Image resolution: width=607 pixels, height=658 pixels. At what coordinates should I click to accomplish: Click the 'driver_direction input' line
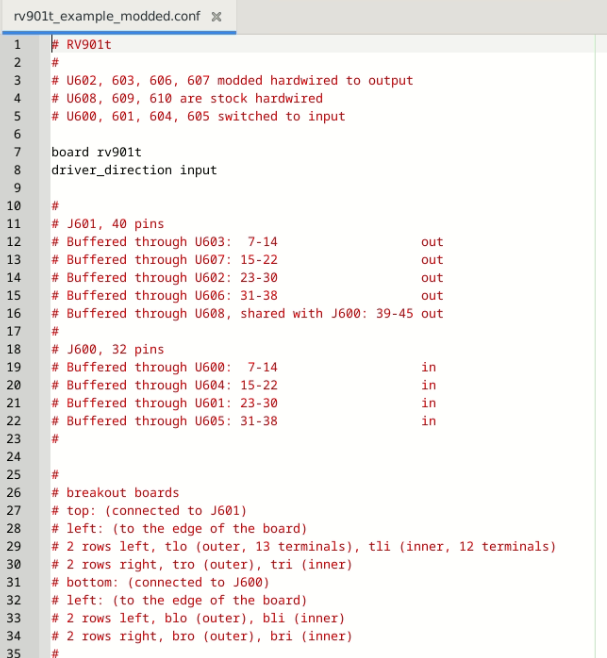pos(134,170)
